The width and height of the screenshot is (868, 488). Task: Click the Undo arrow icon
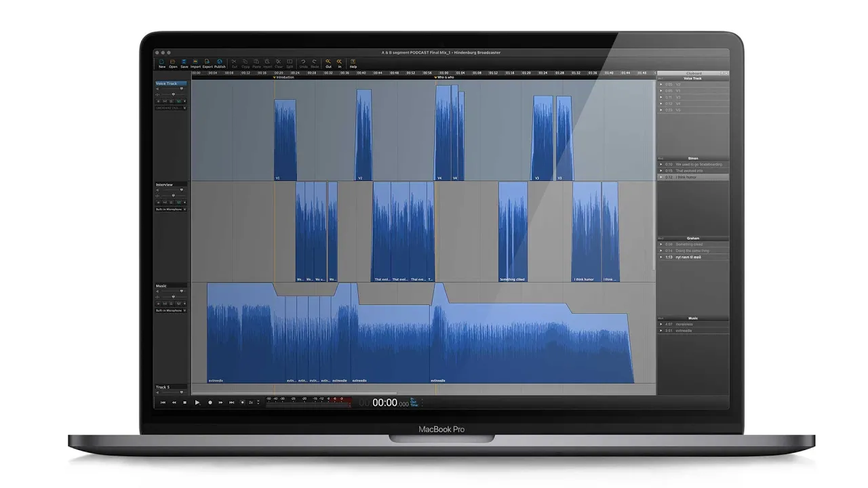tap(303, 64)
